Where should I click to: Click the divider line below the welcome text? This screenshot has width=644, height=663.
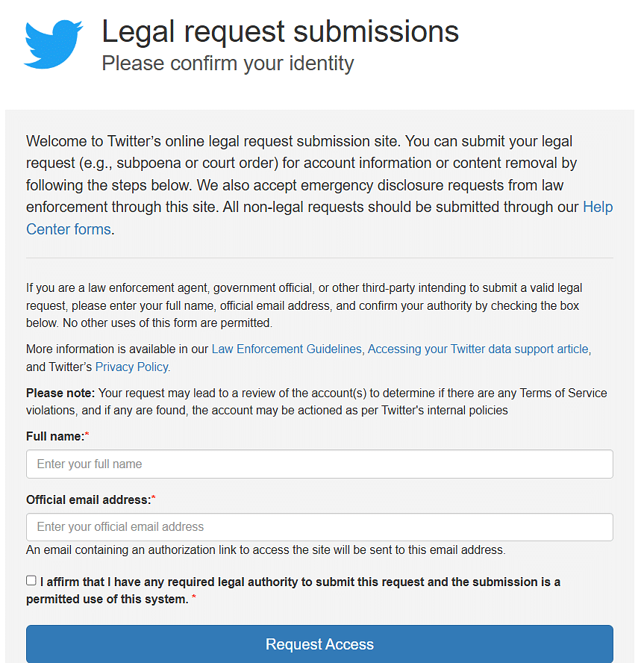point(319,258)
